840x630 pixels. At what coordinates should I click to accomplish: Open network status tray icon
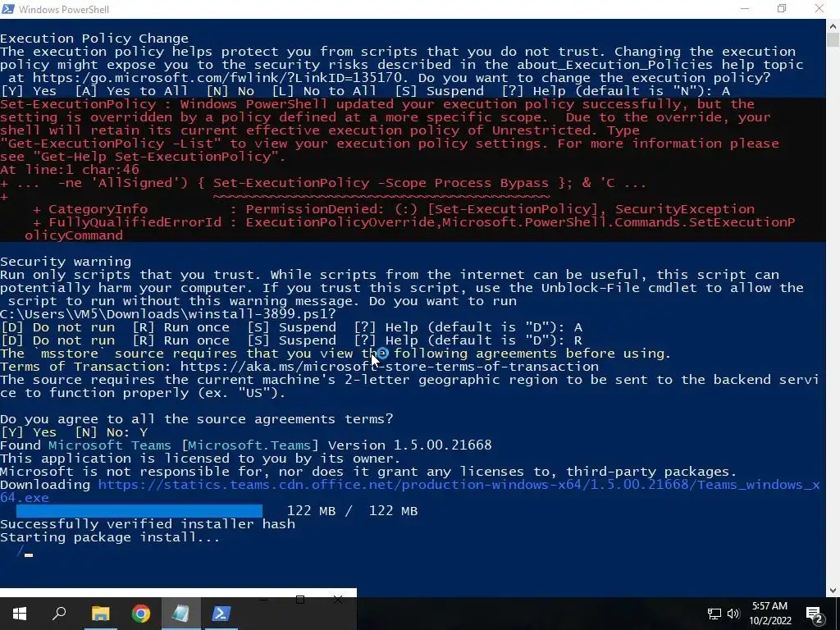click(714, 614)
